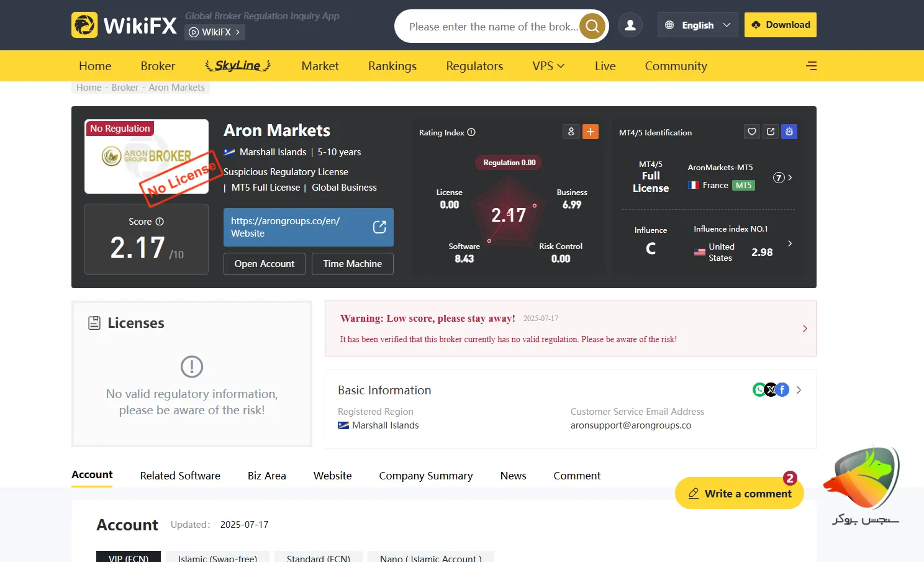Click the person icon beside Rating Index
This screenshot has width=924, height=562.
tap(571, 132)
